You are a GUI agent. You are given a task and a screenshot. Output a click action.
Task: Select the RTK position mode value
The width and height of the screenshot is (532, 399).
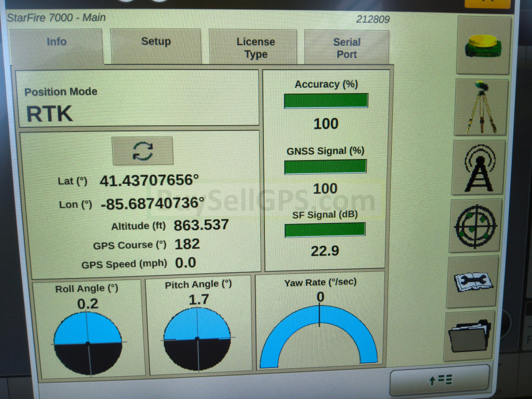pyautogui.click(x=49, y=114)
